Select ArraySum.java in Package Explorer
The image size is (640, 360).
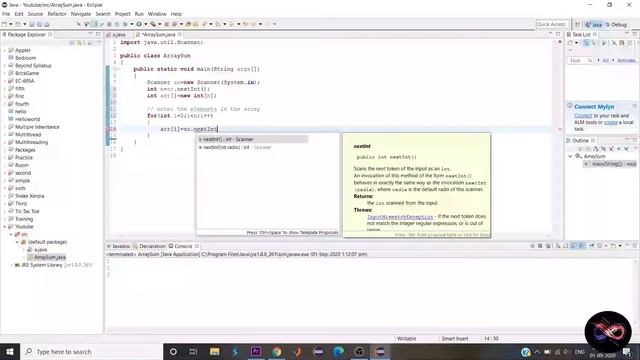click(x=47, y=257)
